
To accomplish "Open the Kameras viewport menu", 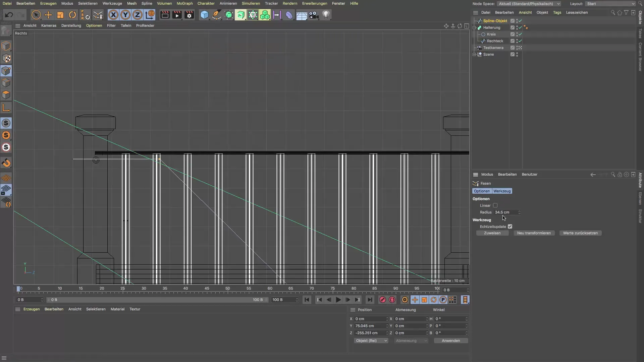I will pos(49,25).
